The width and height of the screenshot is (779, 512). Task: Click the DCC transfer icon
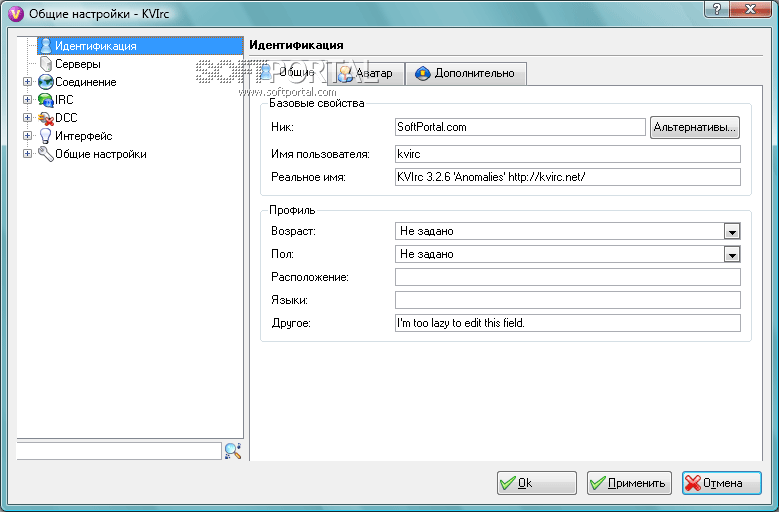coord(46,118)
